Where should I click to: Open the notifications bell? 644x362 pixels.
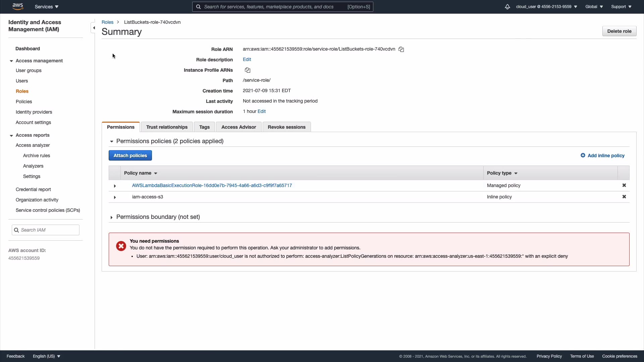(507, 7)
